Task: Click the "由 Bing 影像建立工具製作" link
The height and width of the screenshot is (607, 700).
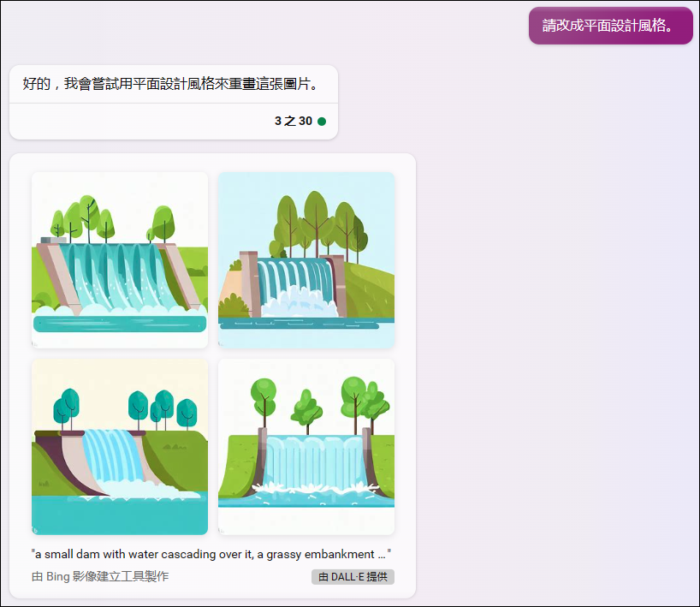Action: 100,577
